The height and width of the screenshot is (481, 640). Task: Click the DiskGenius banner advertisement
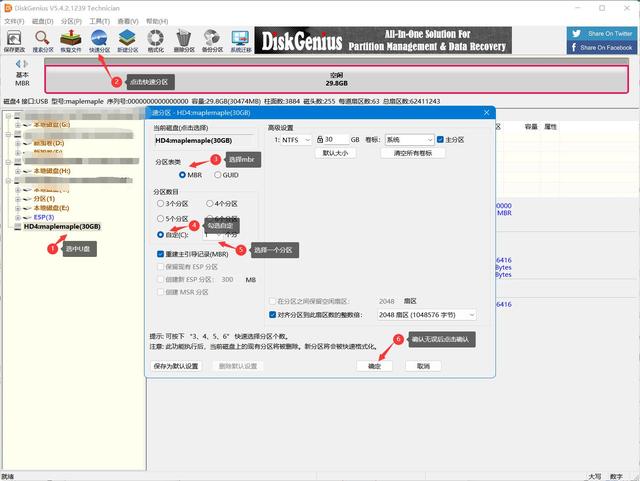[x=383, y=40]
